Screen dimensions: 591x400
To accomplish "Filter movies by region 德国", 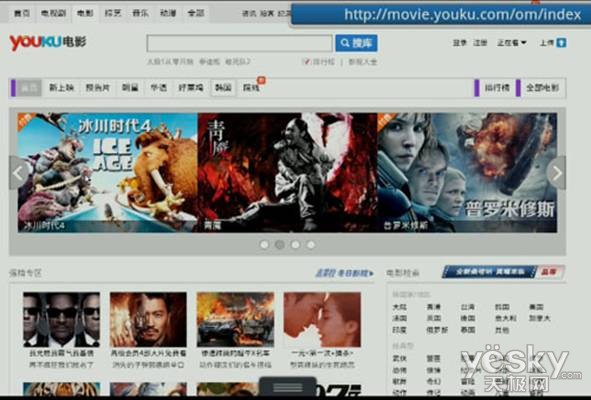I will (467, 319).
